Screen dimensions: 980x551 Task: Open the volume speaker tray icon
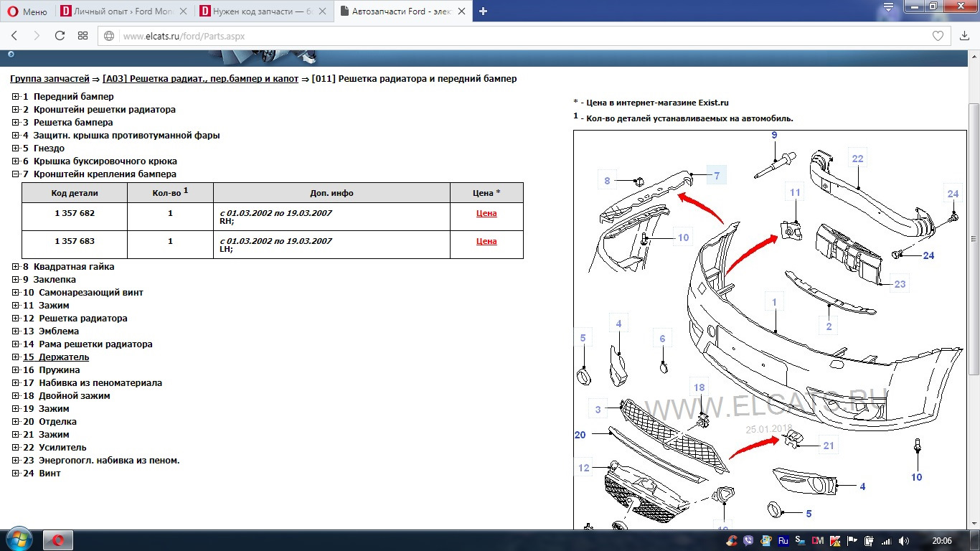click(x=903, y=541)
